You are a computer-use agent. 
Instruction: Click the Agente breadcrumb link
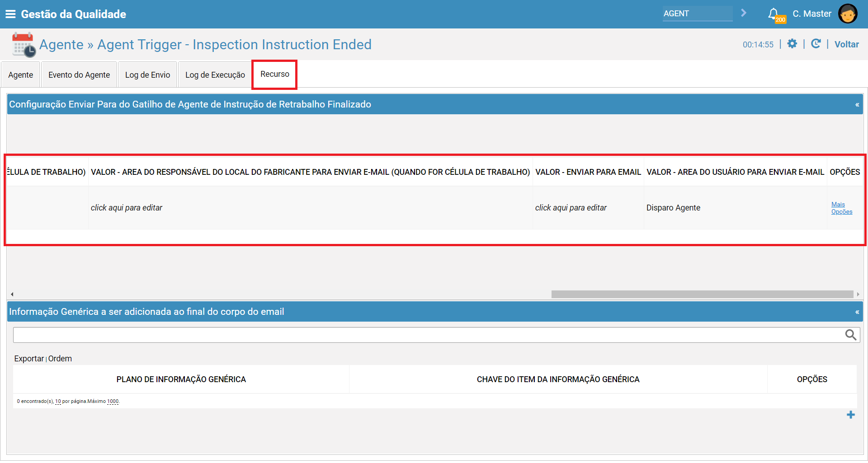pos(61,45)
